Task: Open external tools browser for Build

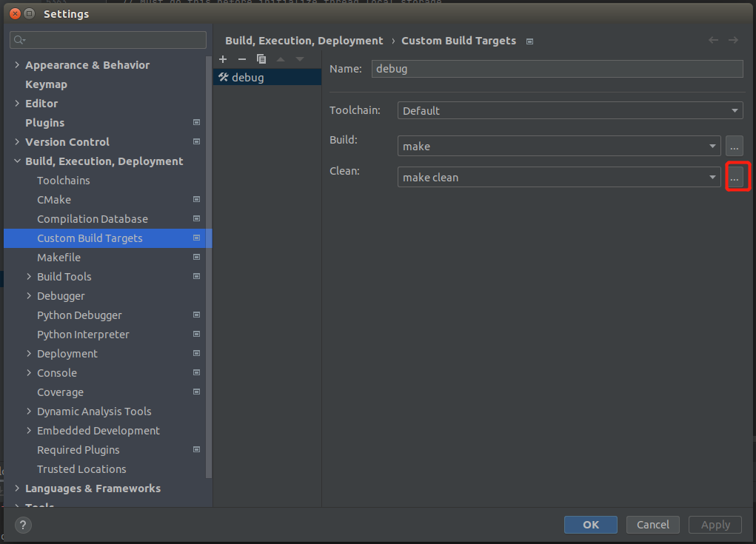Action: tap(734, 146)
